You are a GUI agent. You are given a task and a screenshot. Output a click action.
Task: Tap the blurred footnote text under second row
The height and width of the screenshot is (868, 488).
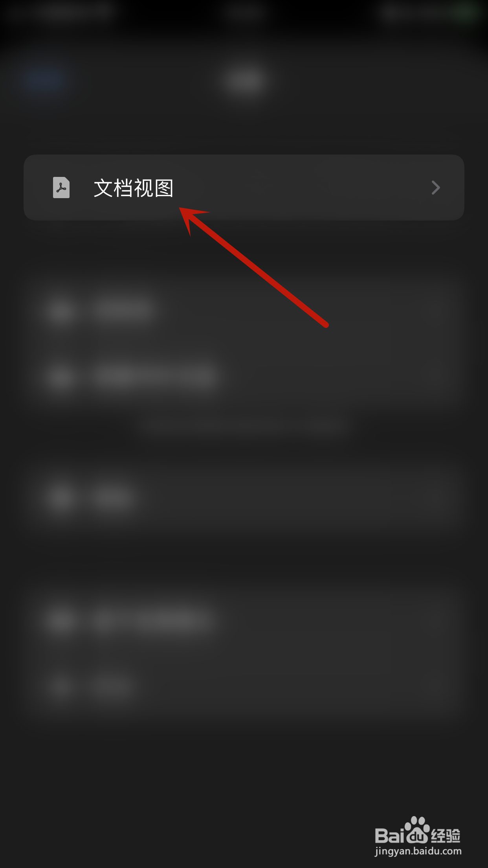(x=244, y=425)
